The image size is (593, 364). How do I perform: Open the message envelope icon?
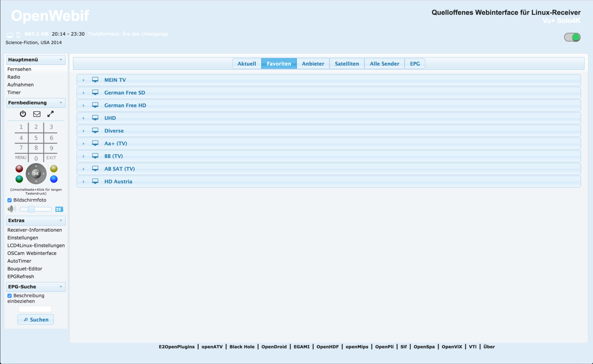[x=37, y=114]
